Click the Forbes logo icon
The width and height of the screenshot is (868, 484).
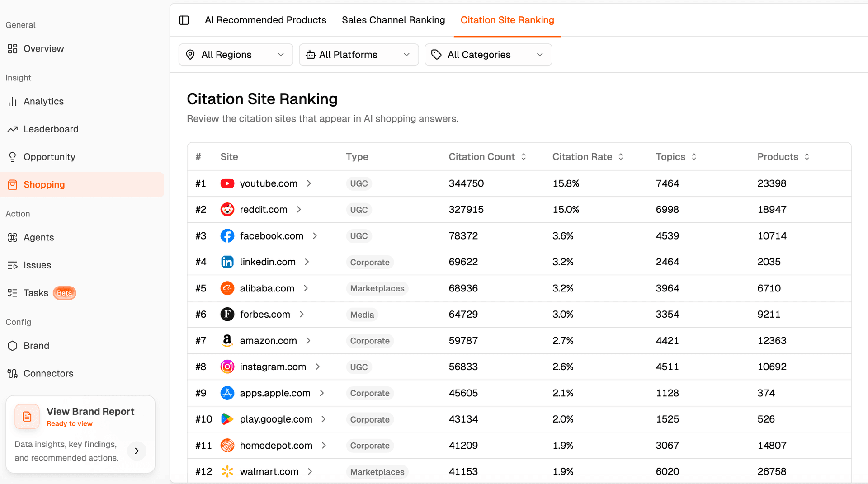[227, 315]
